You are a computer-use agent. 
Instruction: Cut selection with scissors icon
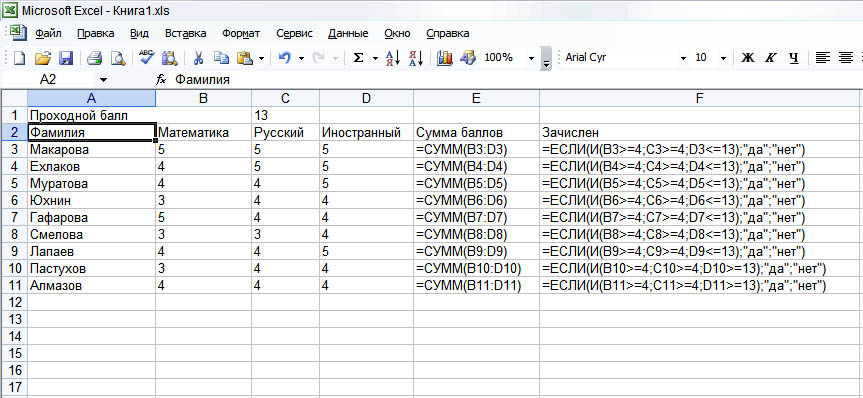tap(199, 58)
